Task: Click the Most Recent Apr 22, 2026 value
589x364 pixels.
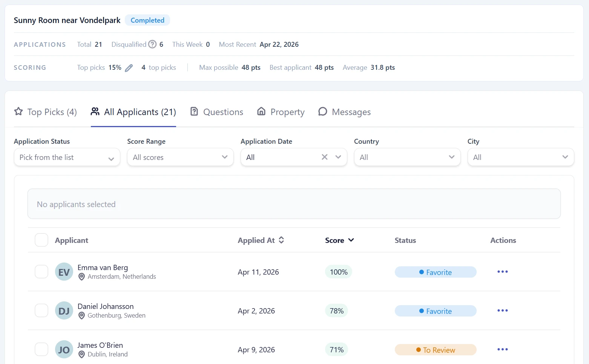Action: [279, 45]
